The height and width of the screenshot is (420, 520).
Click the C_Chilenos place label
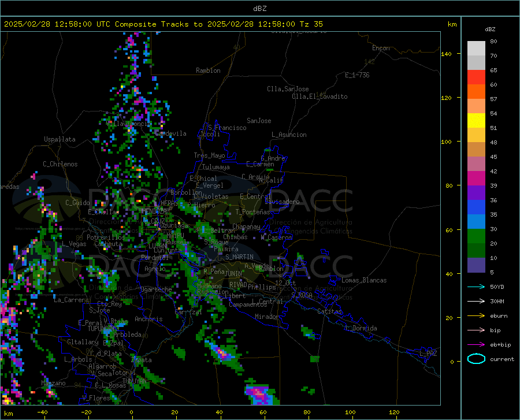coord(60,164)
